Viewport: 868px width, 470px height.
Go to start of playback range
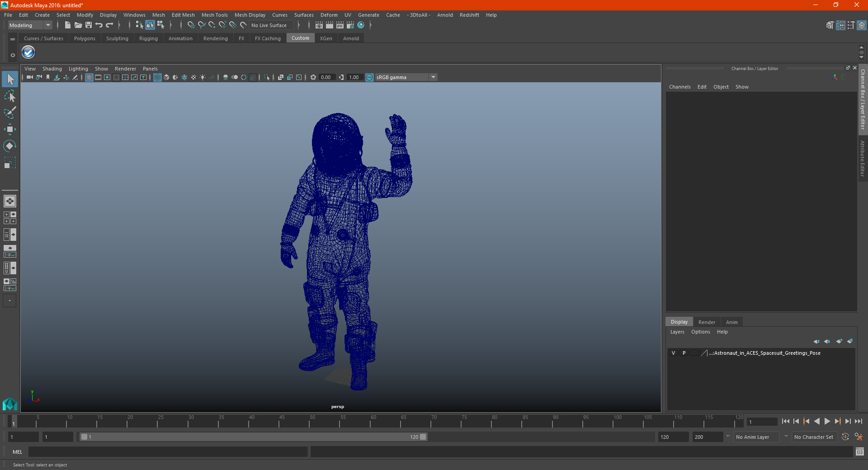pyautogui.click(x=785, y=421)
